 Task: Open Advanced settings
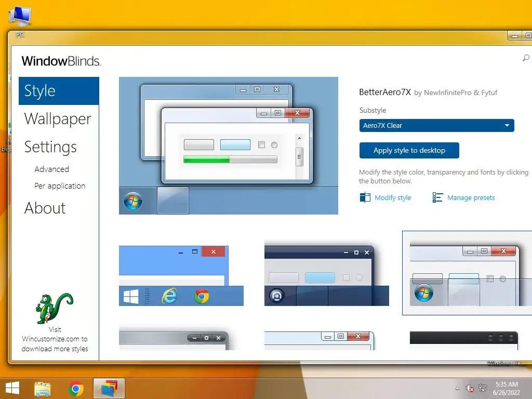coord(51,169)
